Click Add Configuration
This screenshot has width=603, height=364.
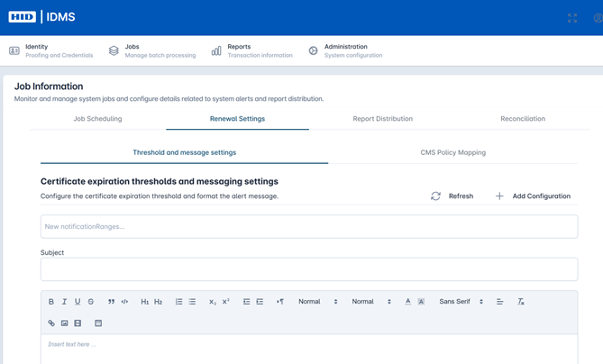[533, 196]
